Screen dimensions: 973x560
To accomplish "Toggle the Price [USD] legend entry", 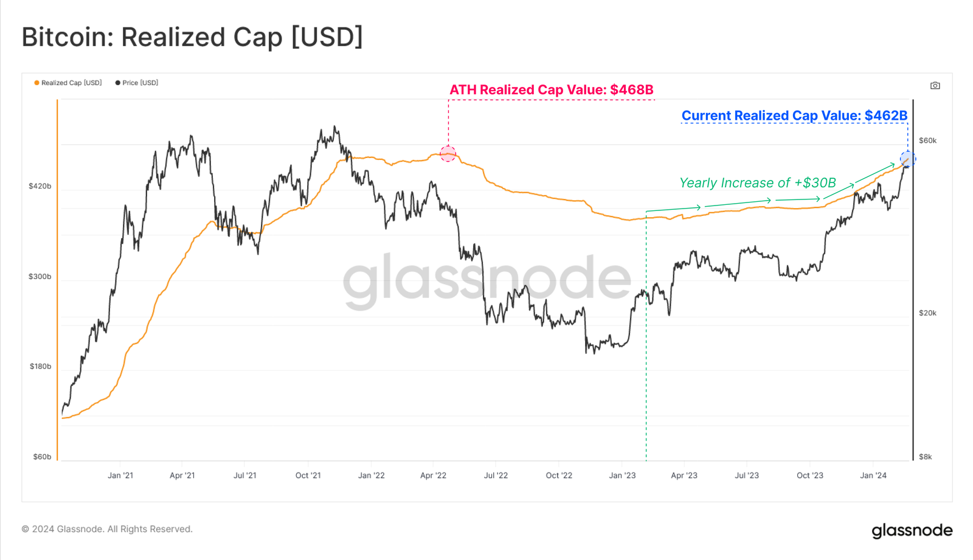I will 136,83.
